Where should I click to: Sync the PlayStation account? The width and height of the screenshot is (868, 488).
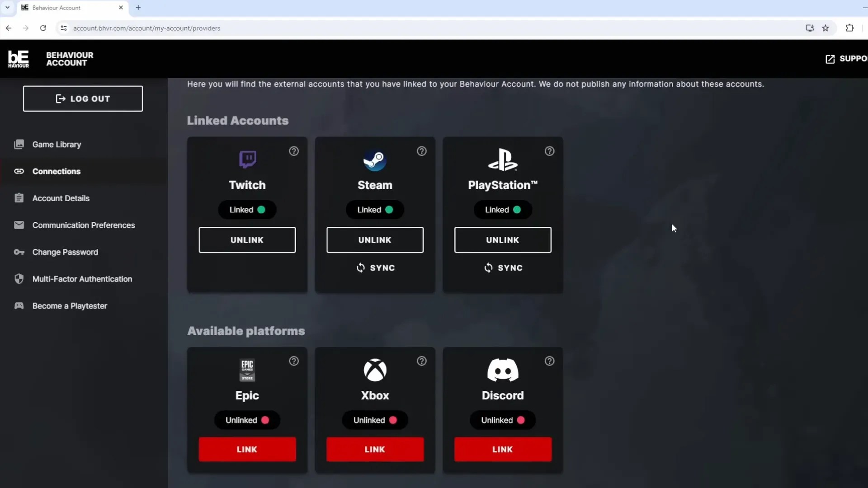[503, 268]
